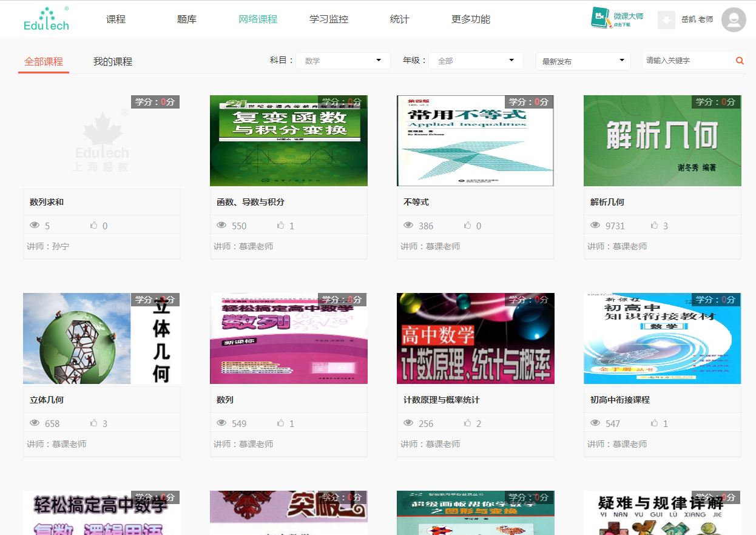This screenshot has height=535, width=756.
Task: Click the download arrow icon beside 岳凯 老师
Action: pos(666,19)
